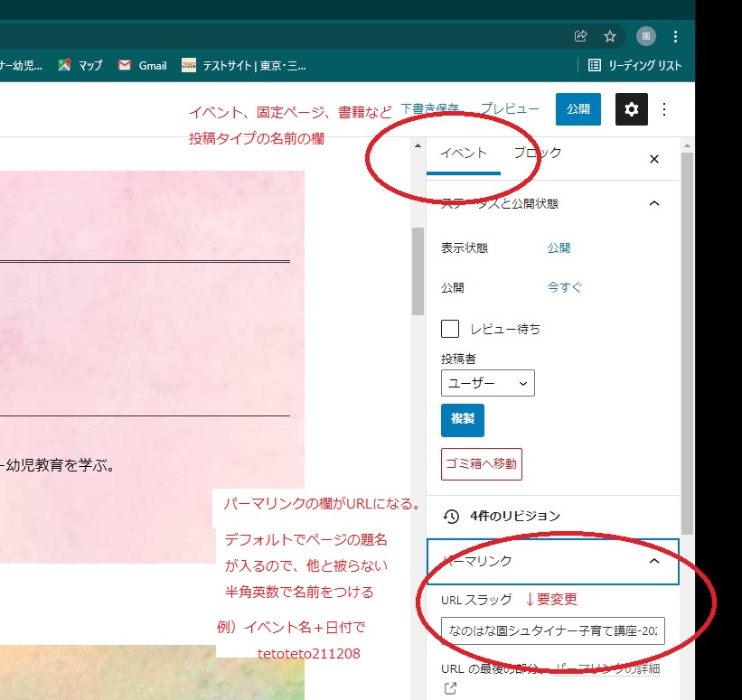Open the 投稿者 user dropdown
Screen dimensions: 742x700
[487, 383]
